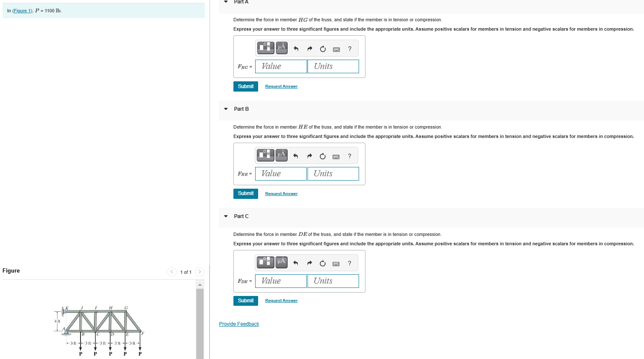Collapse the Part B section

pyautogui.click(x=226, y=109)
